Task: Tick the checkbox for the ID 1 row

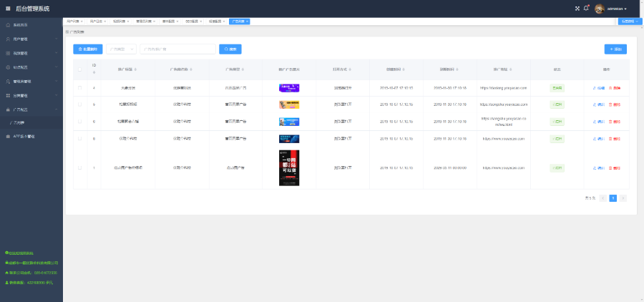Action: [79, 167]
